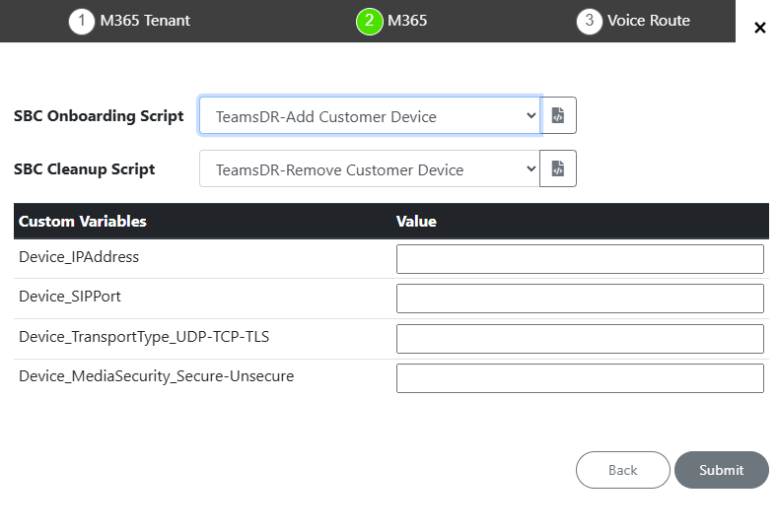Submit the M365 configuration form
777x532 pixels.
(x=721, y=470)
